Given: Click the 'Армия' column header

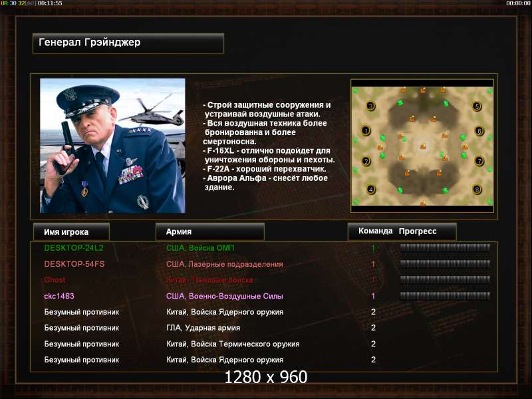Looking at the screenshot, I should coord(209,231).
